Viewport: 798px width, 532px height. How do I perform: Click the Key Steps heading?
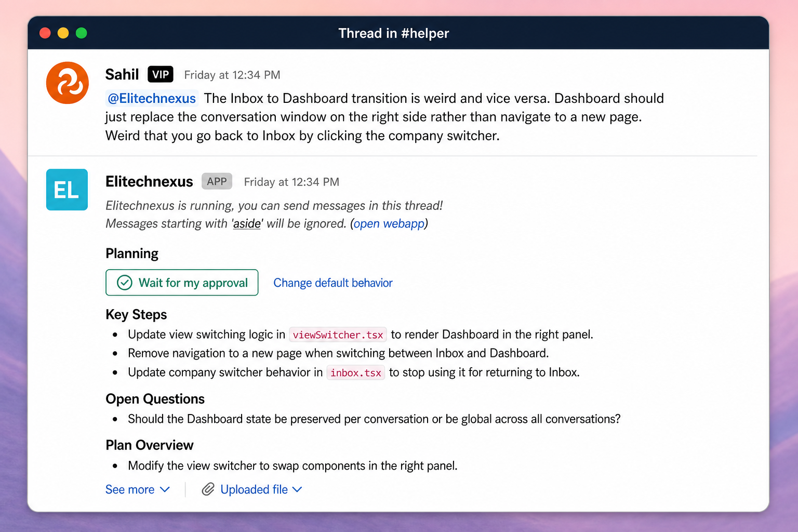point(136,315)
